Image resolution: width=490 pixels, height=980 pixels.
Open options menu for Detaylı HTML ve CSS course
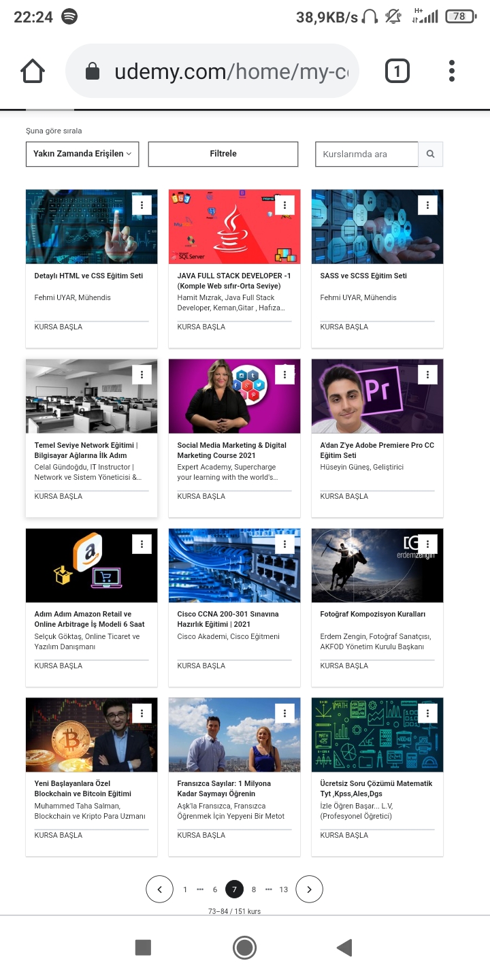(142, 204)
